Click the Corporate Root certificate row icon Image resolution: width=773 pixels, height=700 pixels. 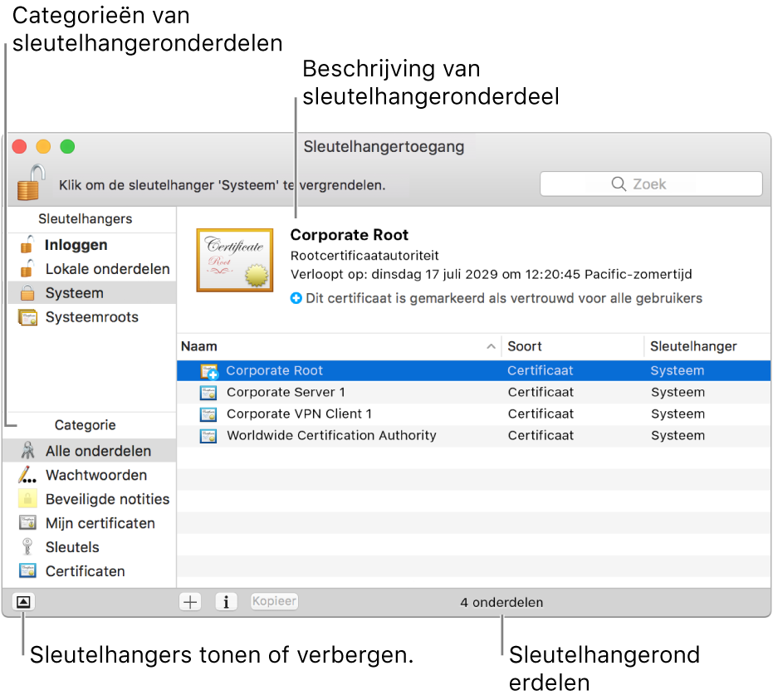click(x=209, y=371)
